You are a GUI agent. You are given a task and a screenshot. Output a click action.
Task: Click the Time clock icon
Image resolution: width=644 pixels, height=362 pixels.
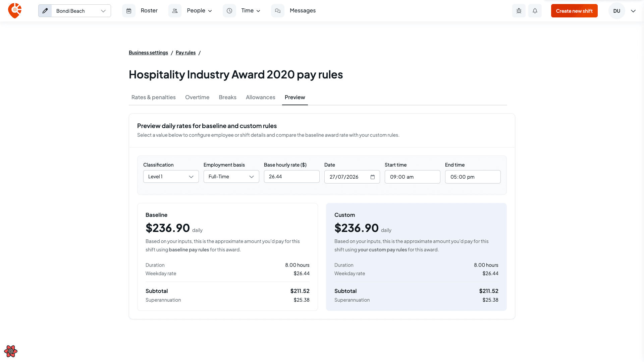pyautogui.click(x=229, y=11)
